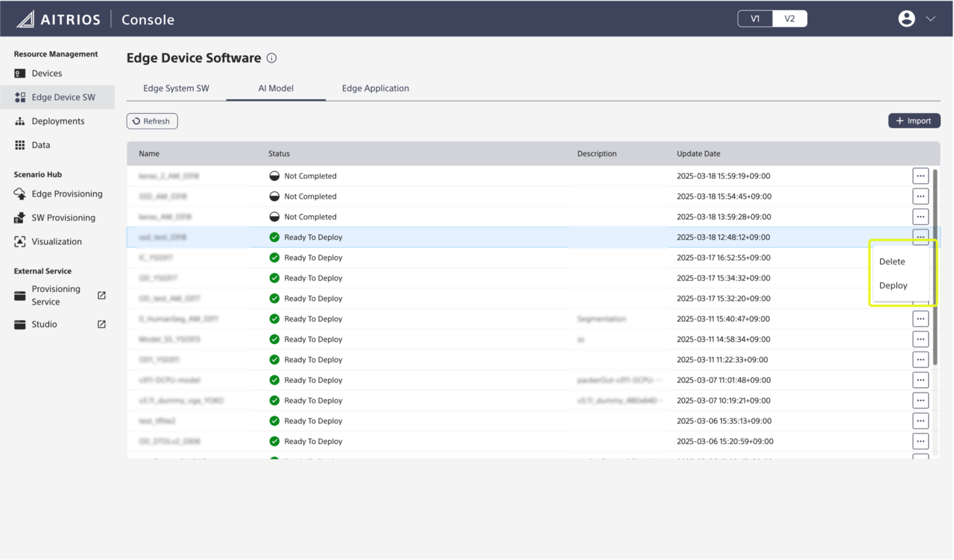Click the Status column header
Viewport: 954px width, 560px height.
279,153
